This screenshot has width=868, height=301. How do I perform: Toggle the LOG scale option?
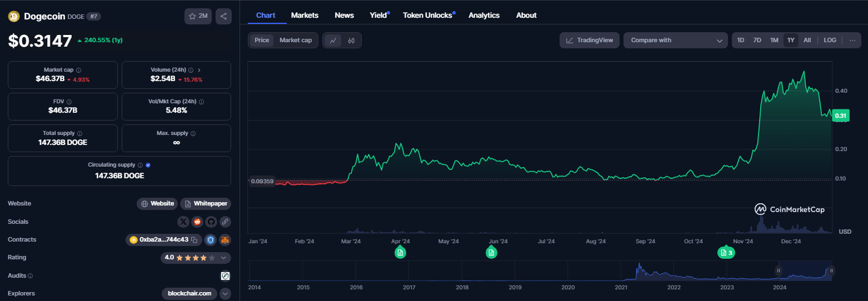click(x=830, y=41)
